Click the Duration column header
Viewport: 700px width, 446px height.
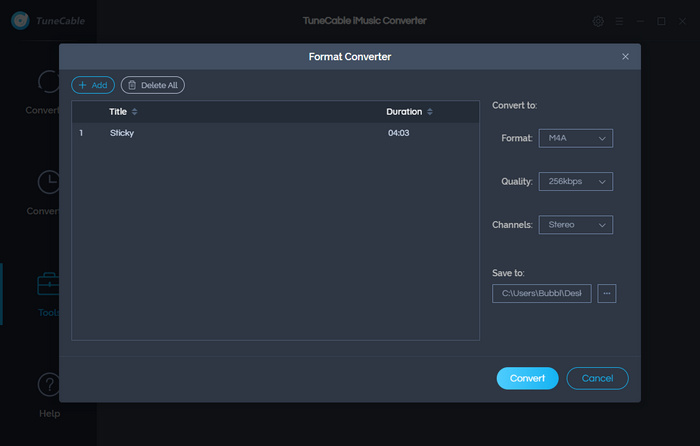click(x=404, y=112)
